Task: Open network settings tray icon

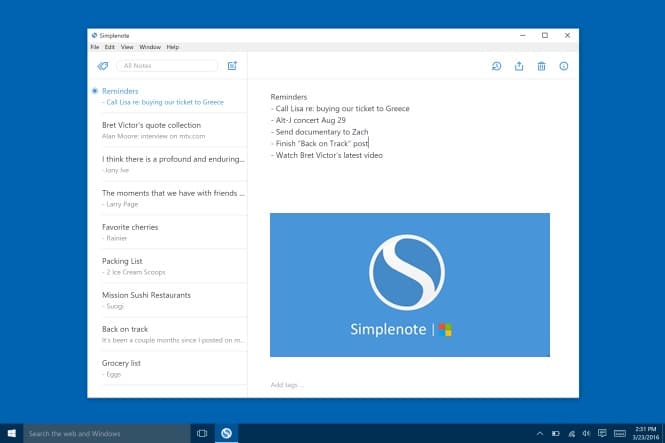Action: 571,433
